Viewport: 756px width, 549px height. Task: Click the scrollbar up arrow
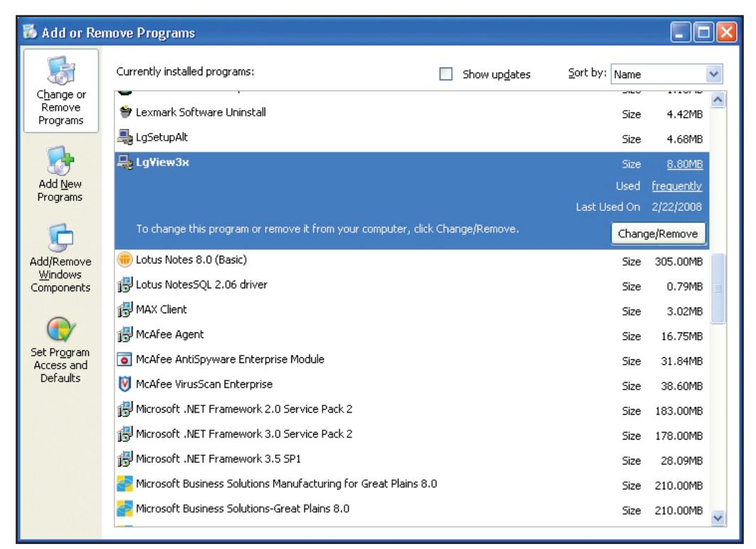718,99
